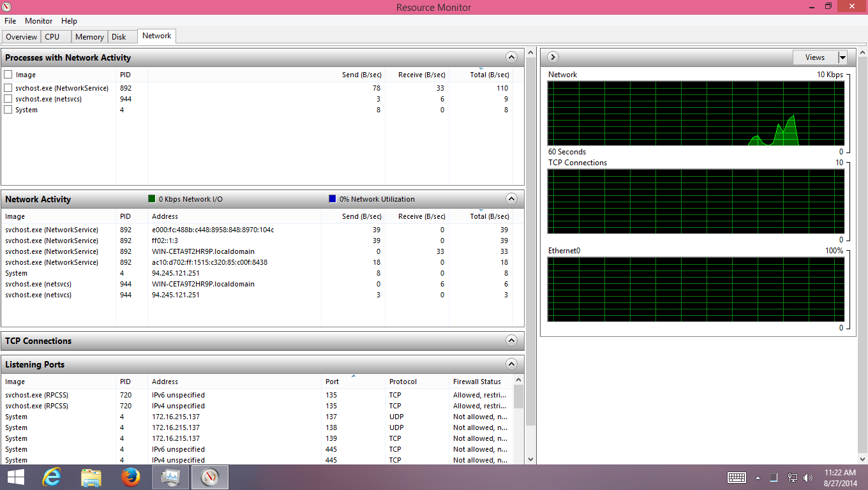Click the Resource Monitor taskbar icon

pos(209,477)
